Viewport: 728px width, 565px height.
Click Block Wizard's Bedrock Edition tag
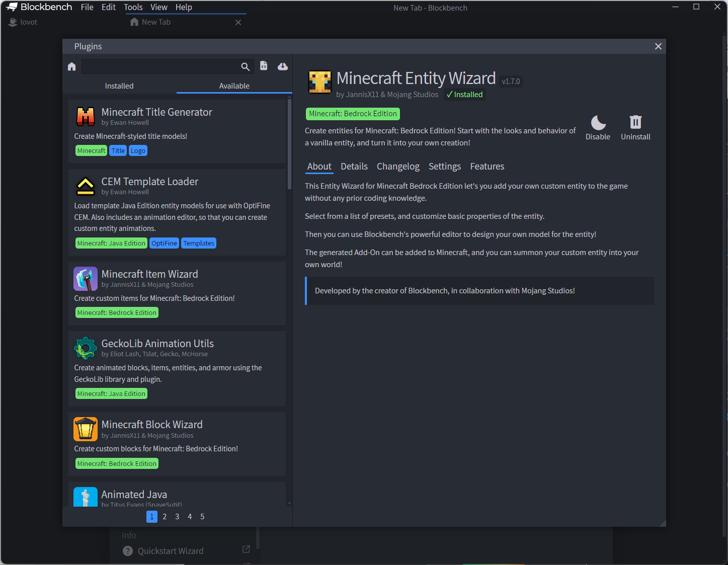coord(117,464)
